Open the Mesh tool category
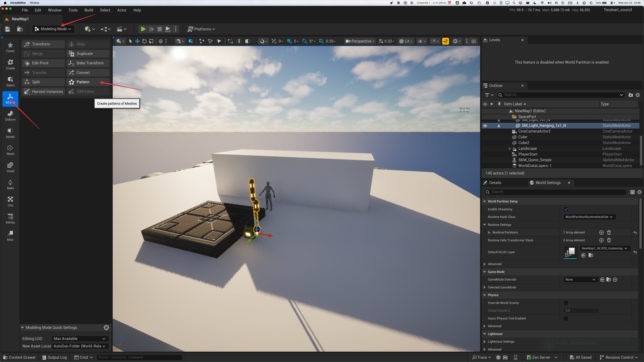This screenshot has width=644, height=362. click(10, 150)
